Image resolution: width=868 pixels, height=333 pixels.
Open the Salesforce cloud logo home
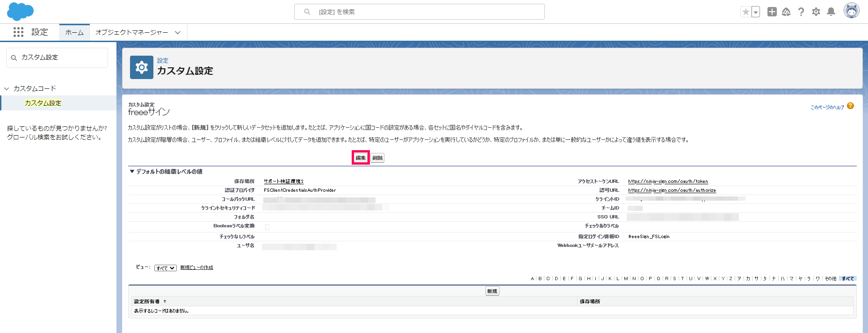click(20, 11)
